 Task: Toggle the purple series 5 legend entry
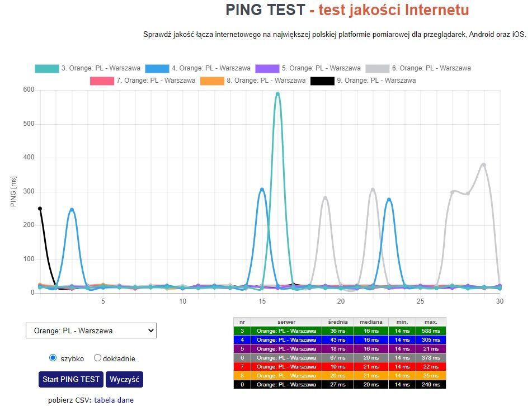[267, 68]
